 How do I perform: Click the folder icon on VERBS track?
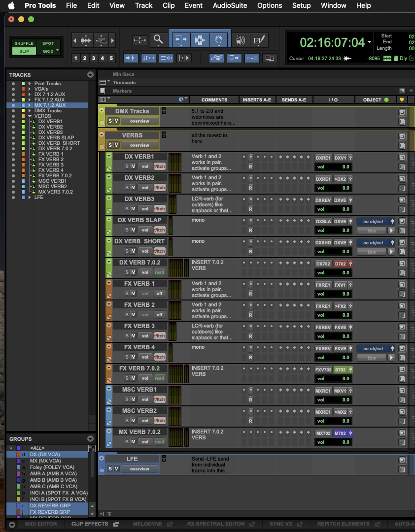click(102, 147)
